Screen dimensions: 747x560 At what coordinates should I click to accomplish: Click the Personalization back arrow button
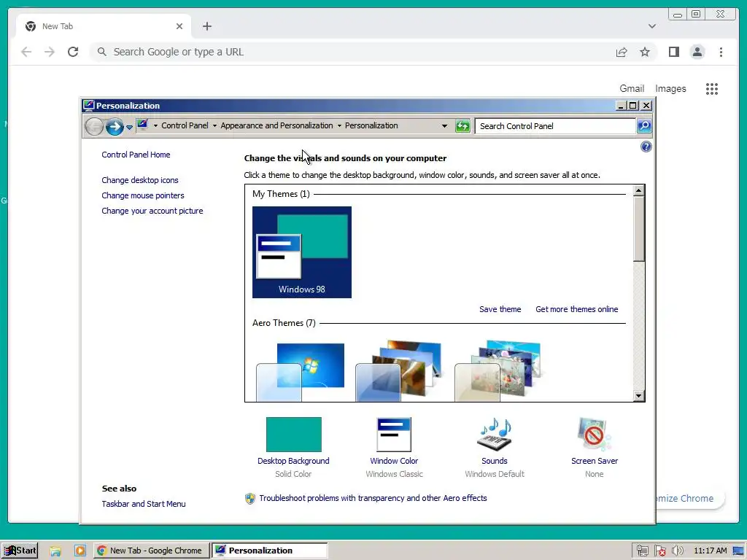coord(94,127)
